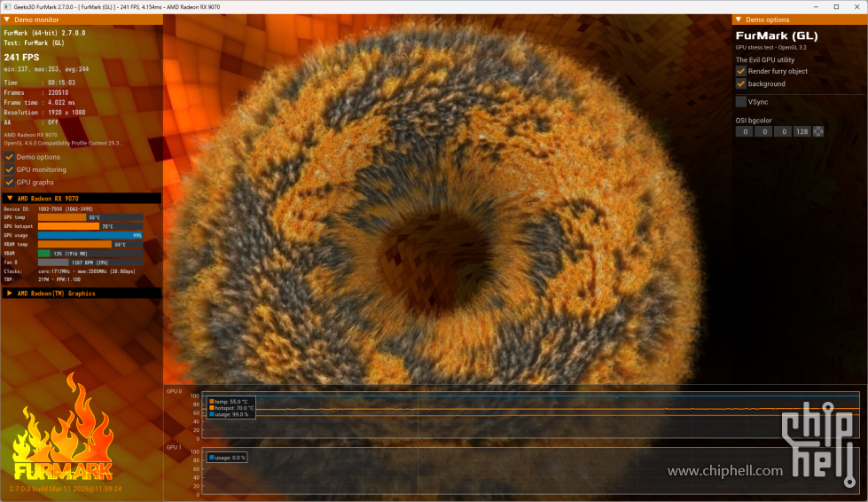Viewport: 868px width, 502px height.
Task: Click the fan 0 RPM bar
Action: (90, 263)
